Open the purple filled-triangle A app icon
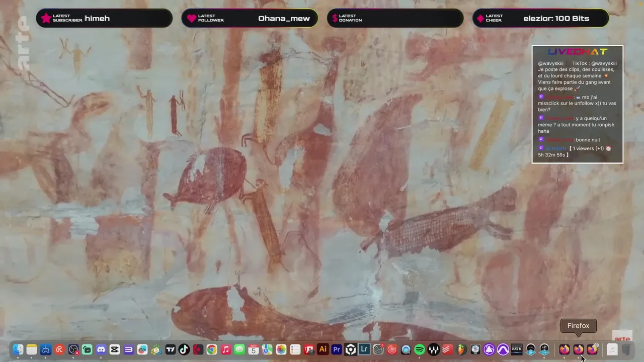 tap(489, 349)
